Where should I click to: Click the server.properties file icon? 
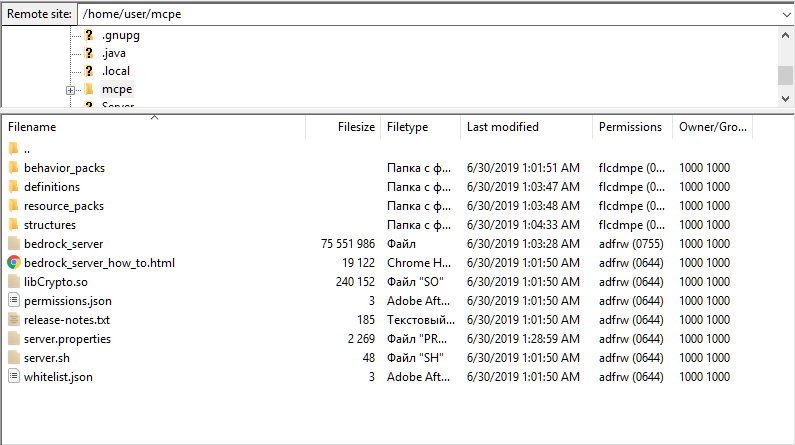[x=14, y=339]
